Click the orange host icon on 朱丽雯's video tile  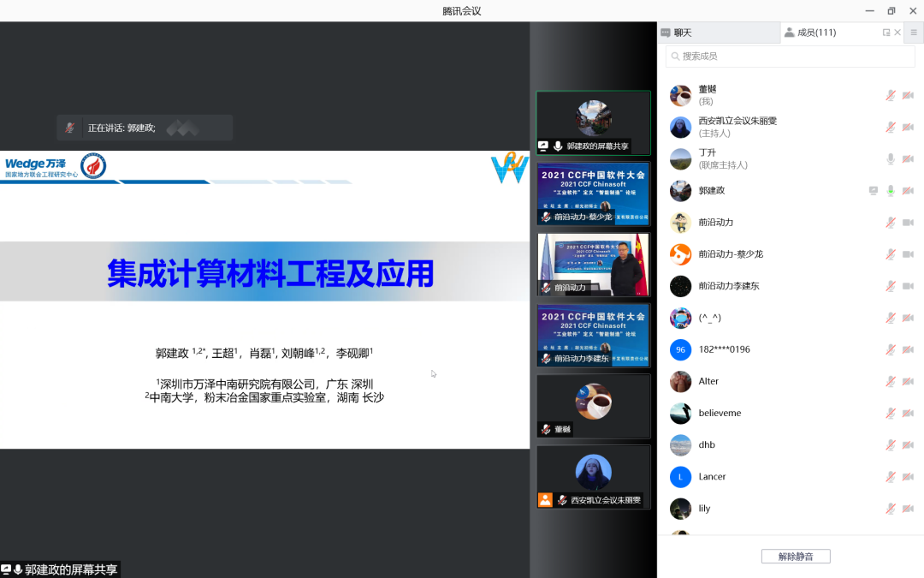coord(545,499)
